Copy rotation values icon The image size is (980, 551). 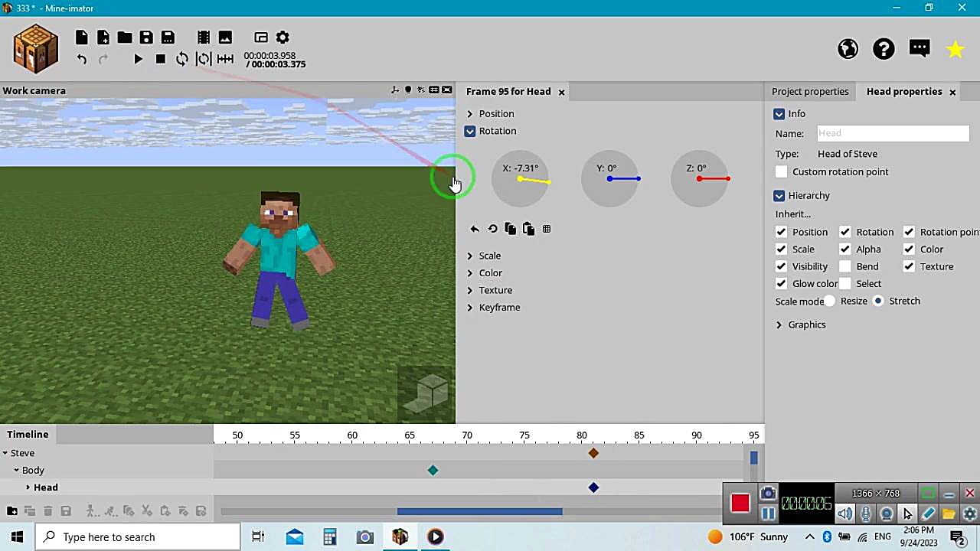[x=511, y=229]
